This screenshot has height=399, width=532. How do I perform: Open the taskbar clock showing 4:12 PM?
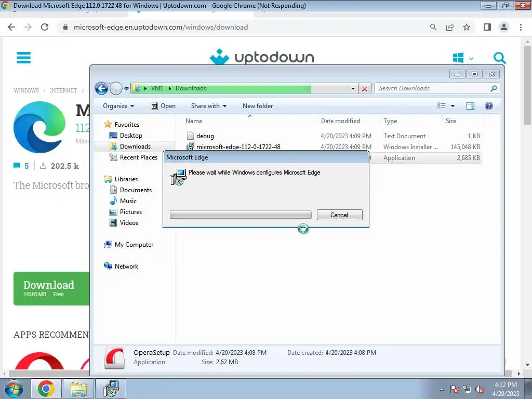(506, 389)
